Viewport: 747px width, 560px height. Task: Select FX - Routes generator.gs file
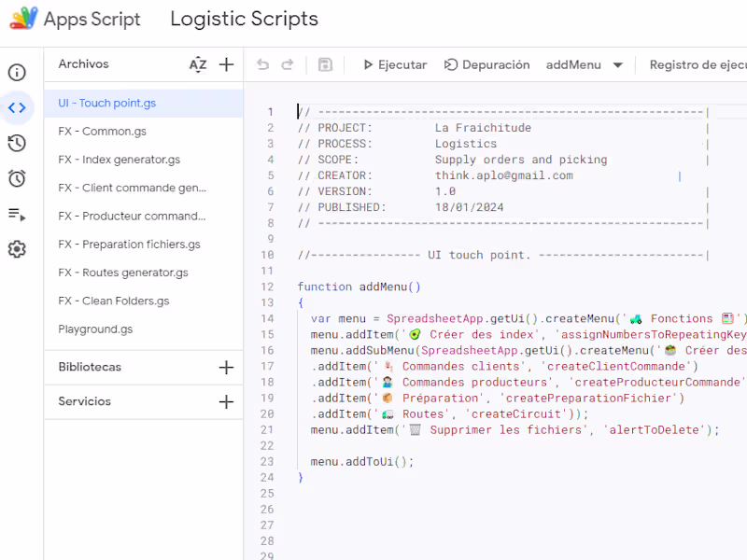click(x=123, y=273)
